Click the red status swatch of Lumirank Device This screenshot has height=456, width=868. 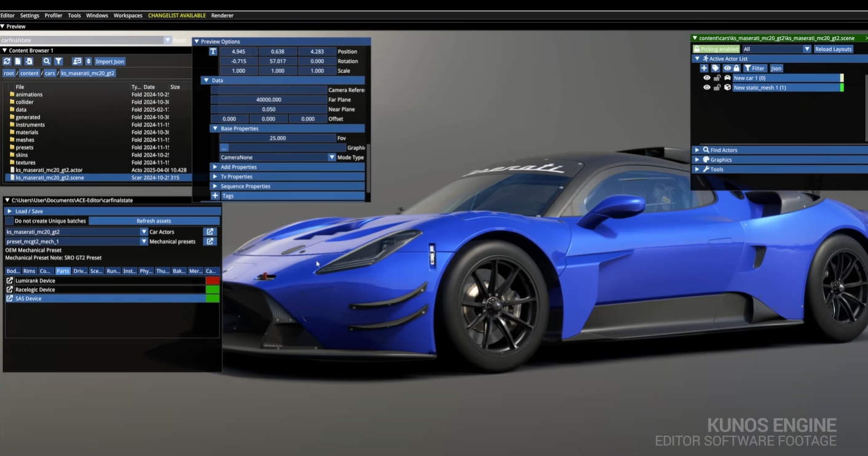212,280
